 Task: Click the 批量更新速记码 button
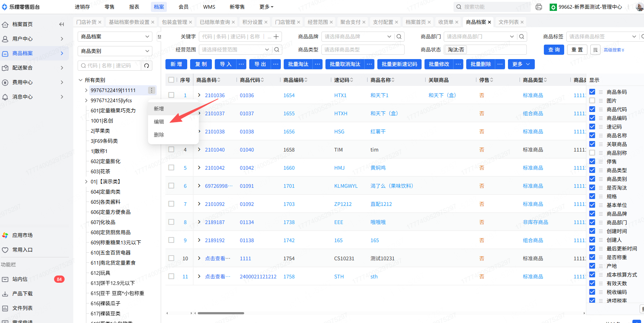(x=399, y=64)
